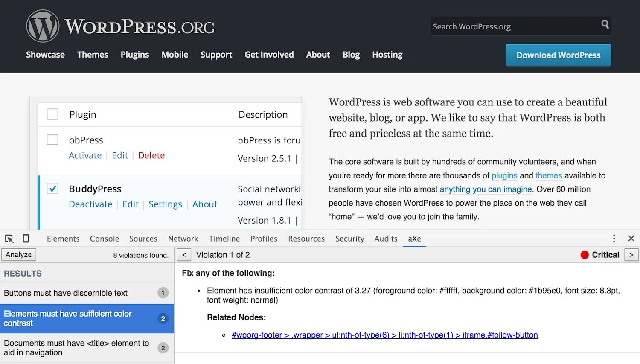The width and height of the screenshot is (640, 364).
Task: Click the search magnifier icon
Action: pos(605,26)
